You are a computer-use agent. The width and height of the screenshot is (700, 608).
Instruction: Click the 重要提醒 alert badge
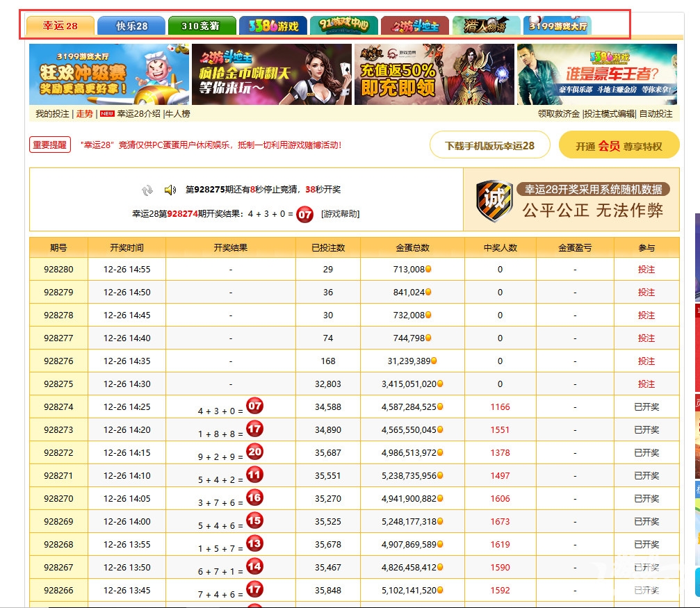[49, 145]
